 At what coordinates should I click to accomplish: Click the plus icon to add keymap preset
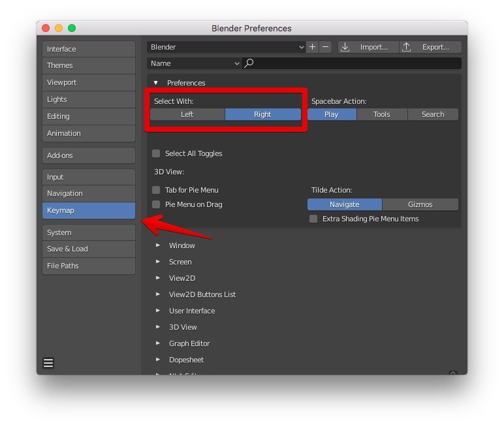313,47
